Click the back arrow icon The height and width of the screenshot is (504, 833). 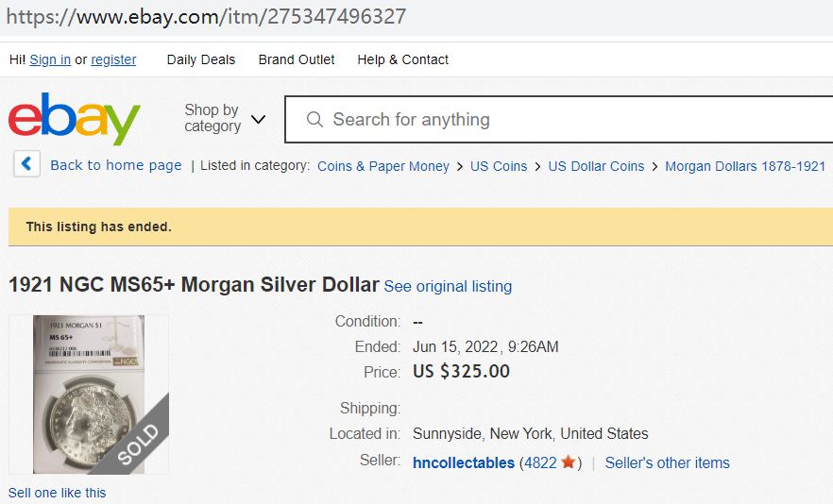click(26, 164)
